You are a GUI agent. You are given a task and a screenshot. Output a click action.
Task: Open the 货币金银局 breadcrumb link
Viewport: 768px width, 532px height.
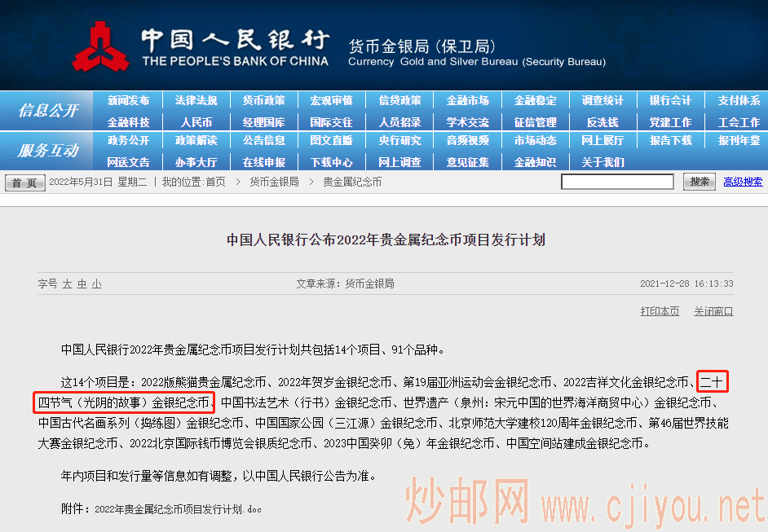click(274, 182)
